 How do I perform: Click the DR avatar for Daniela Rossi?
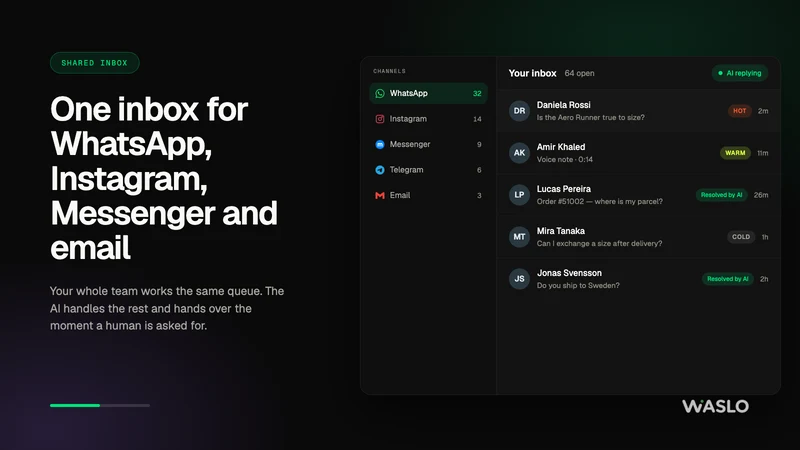[519, 111]
